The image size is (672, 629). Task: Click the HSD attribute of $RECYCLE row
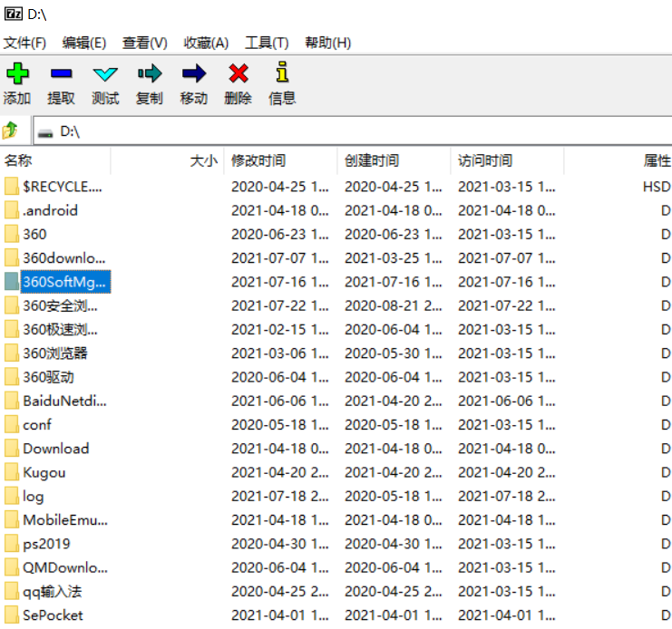[657, 187]
